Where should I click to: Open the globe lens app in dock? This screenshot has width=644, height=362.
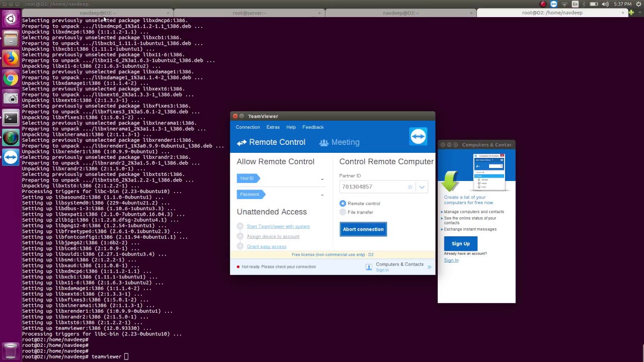[x=11, y=137]
